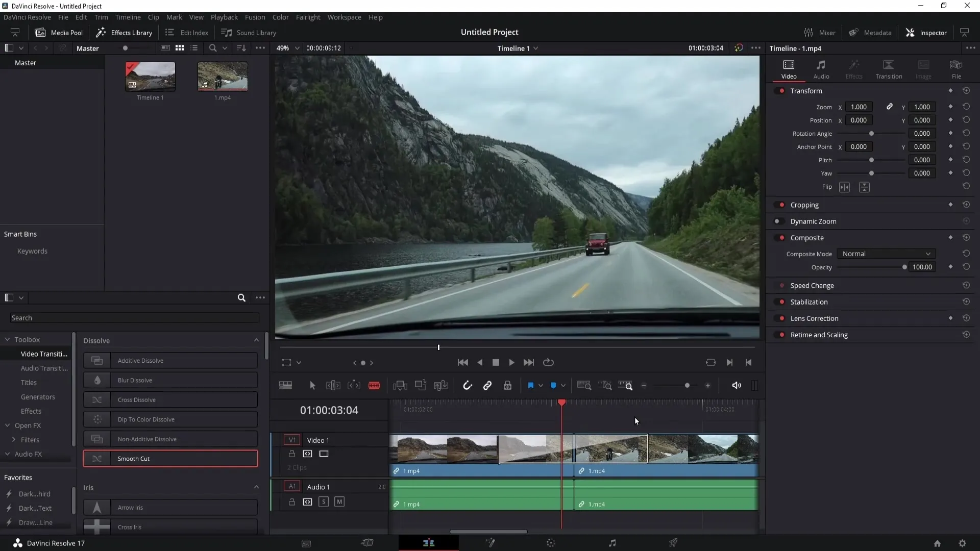Expand the Cropping section
The height and width of the screenshot is (551, 980).
[x=806, y=205]
